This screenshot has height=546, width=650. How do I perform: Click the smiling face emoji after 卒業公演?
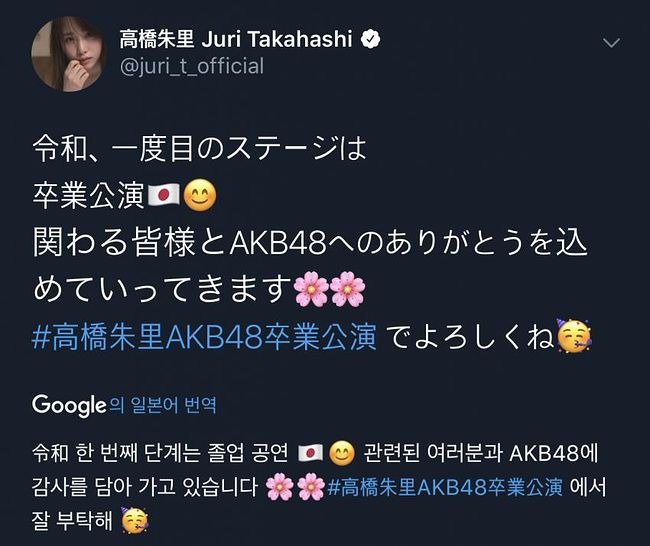pyautogui.click(x=200, y=195)
